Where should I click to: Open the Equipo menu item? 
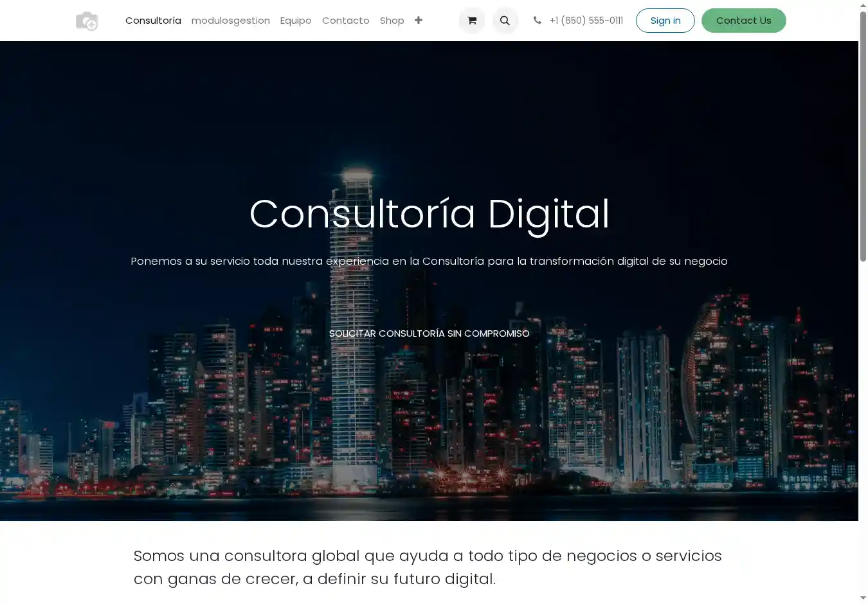[x=296, y=21]
